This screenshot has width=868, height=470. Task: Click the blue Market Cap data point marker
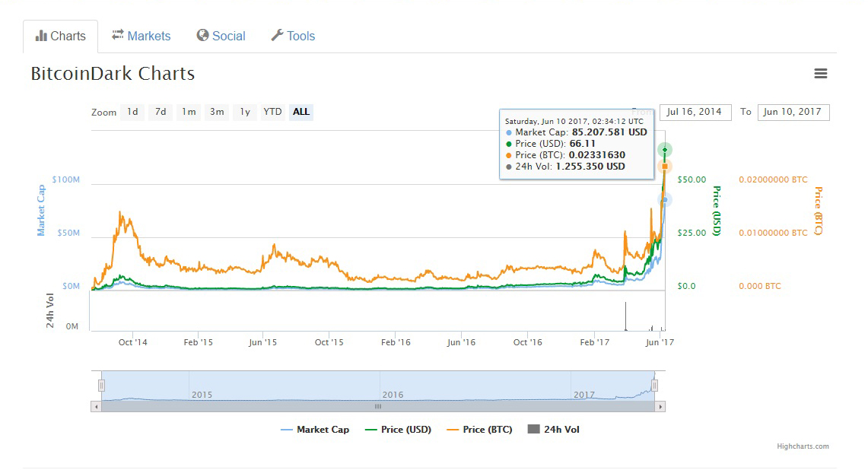coord(665,201)
